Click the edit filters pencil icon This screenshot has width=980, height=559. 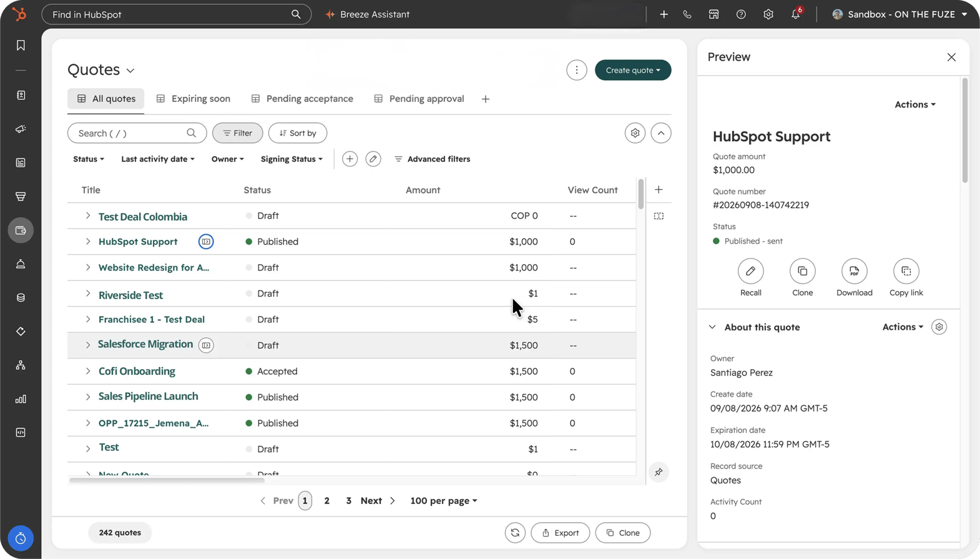373,159
